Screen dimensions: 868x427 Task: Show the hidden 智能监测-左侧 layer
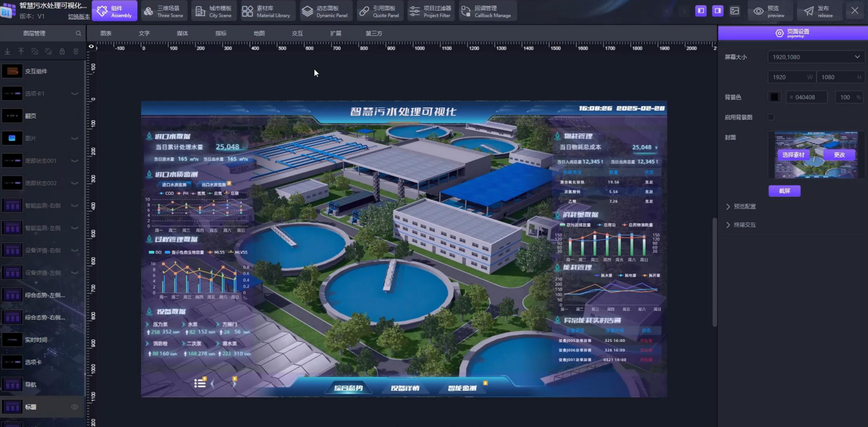(75, 228)
